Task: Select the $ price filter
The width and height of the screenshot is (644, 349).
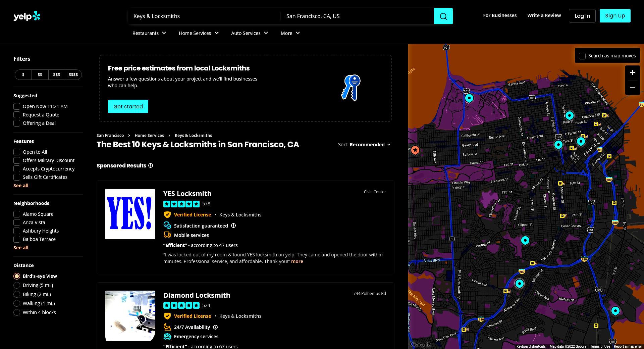Action: tap(23, 74)
